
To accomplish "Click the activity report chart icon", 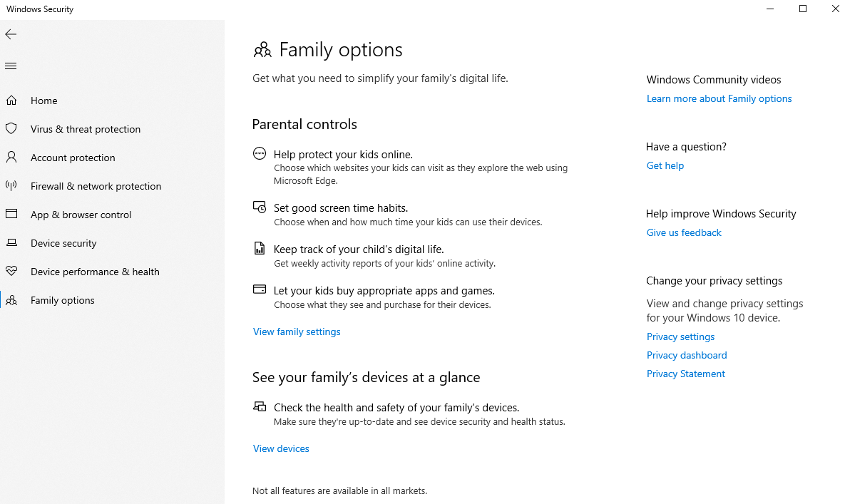I will click(x=259, y=248).
